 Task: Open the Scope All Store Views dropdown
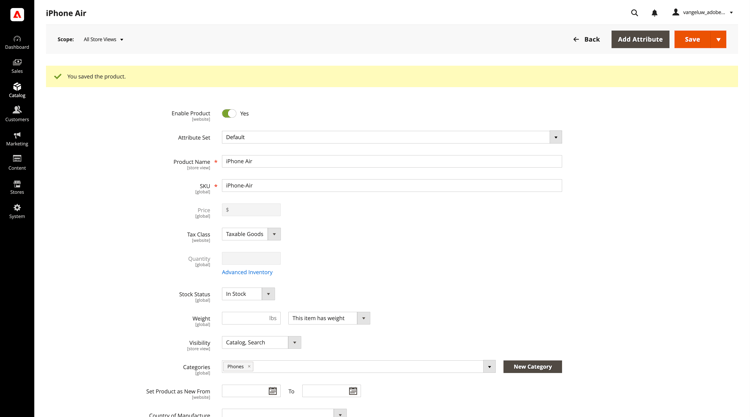coord(103,39)
